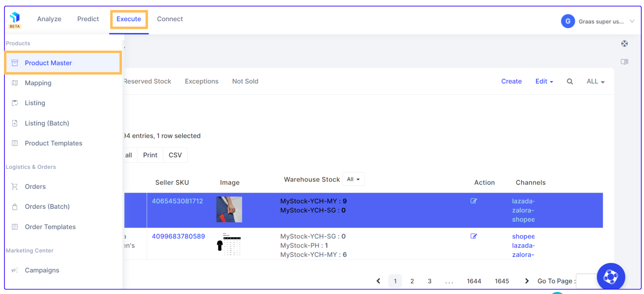Go to page 1644
This screenshot has height=294, width=644.
474,281
